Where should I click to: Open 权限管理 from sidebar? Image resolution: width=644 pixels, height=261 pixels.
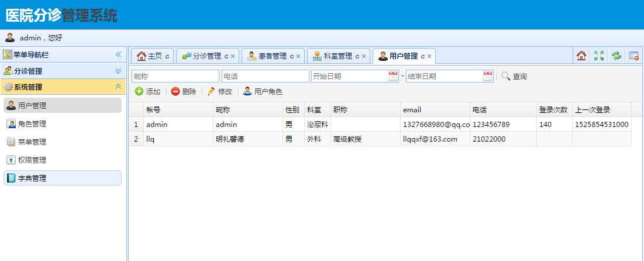pos(63,160)
